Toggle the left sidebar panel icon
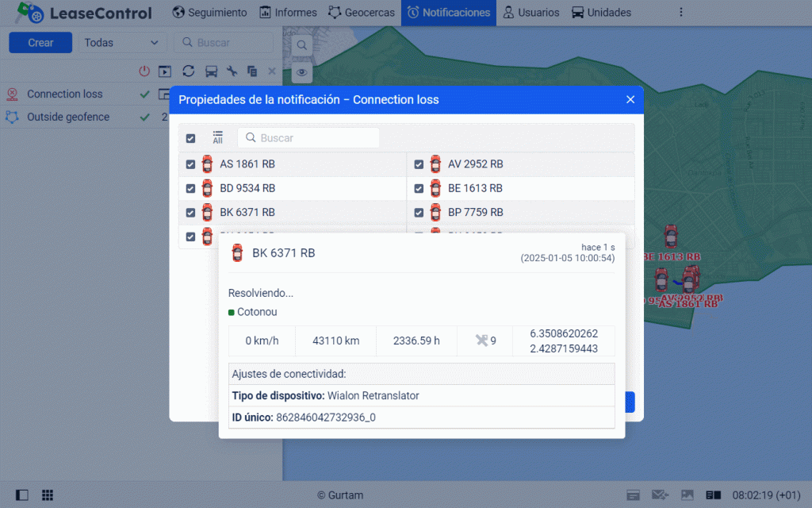The image size is (812, 508). 22,495
